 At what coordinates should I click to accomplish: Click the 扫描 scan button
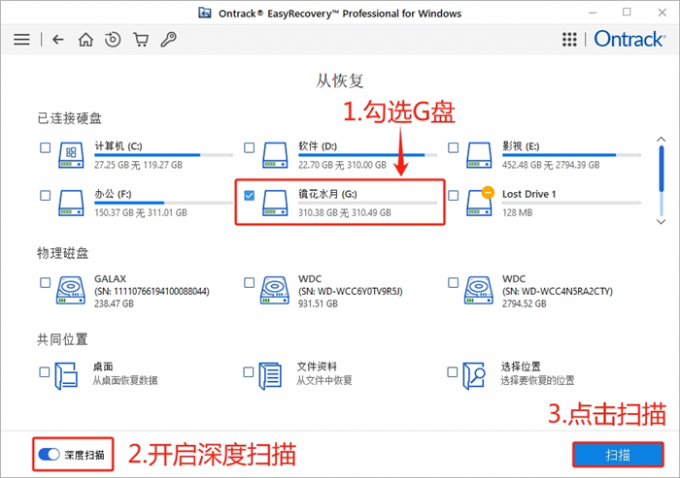618,455
